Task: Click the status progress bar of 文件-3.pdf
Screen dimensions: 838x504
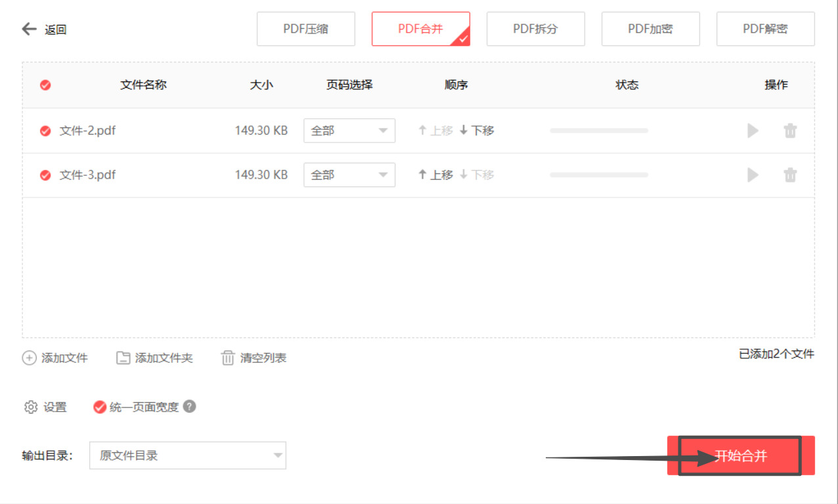Action: click(x=598, y=175)
